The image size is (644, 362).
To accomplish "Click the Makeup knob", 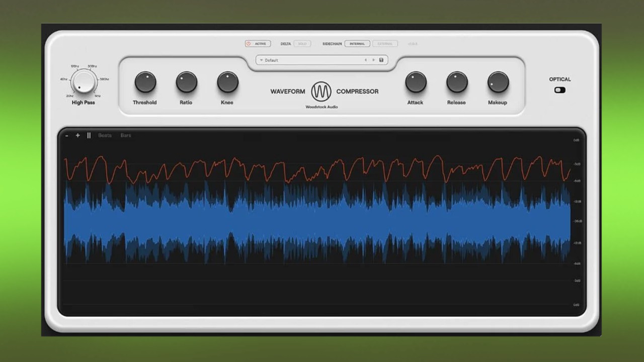I will coord(497,83).
